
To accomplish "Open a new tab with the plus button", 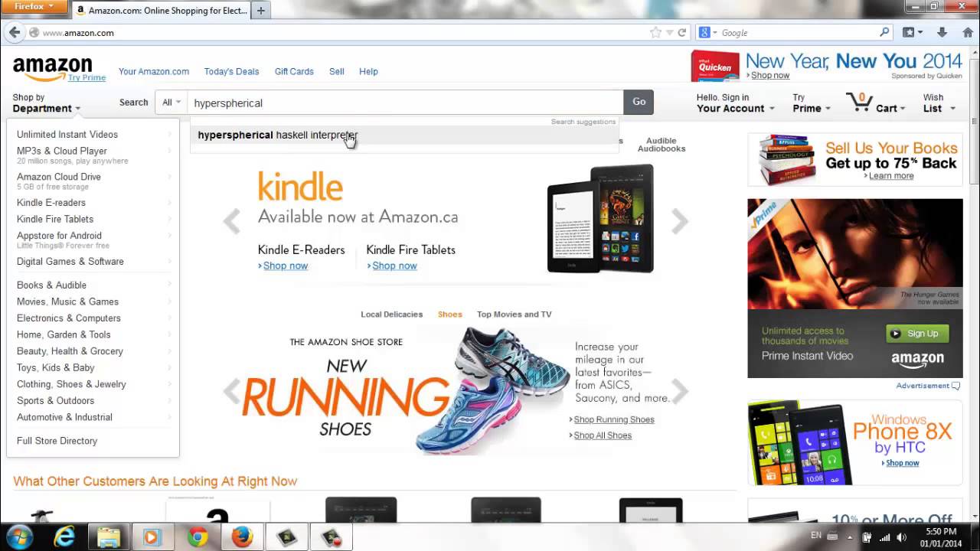I will click(x=261, y=11).
